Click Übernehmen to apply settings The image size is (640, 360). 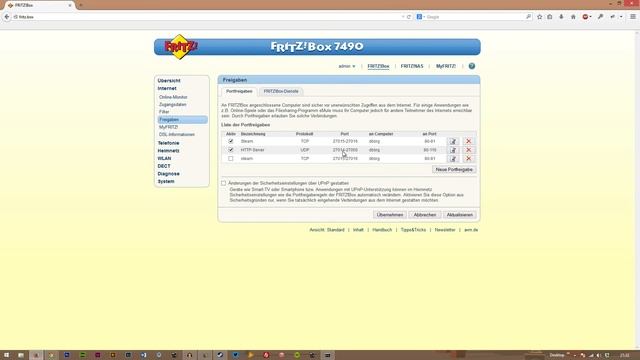tap(390, 215)
